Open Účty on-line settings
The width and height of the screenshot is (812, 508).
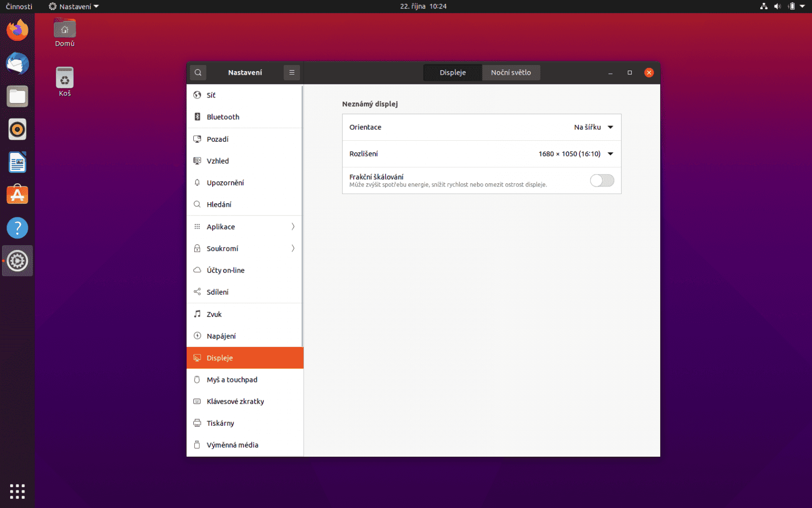point(225,270)
